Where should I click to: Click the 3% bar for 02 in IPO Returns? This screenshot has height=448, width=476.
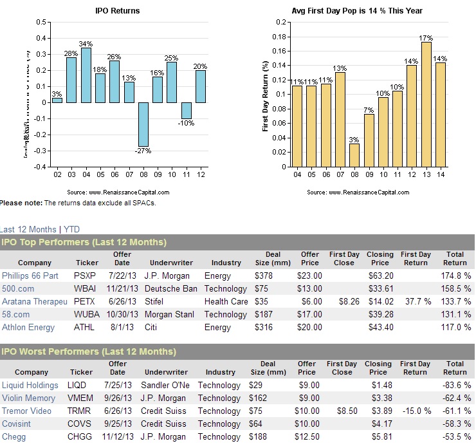tap(57, 100)
